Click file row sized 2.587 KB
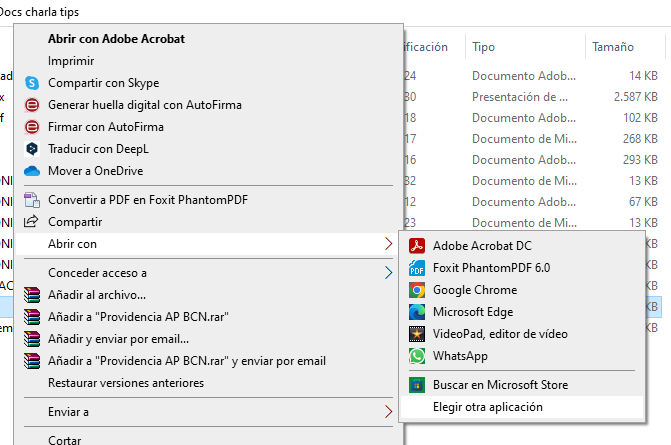This screenshot has width=671, height=445. coord(531,97)
